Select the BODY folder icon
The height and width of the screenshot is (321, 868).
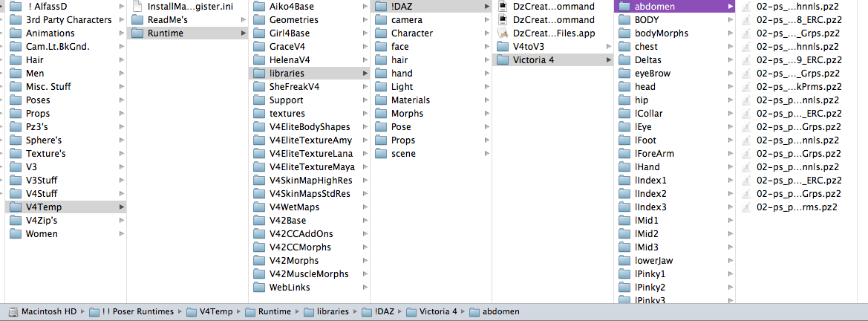click(624, 20)
